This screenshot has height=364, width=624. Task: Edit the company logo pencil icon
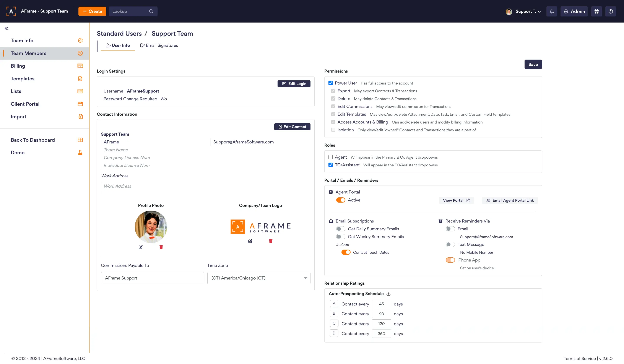[250, 241]
